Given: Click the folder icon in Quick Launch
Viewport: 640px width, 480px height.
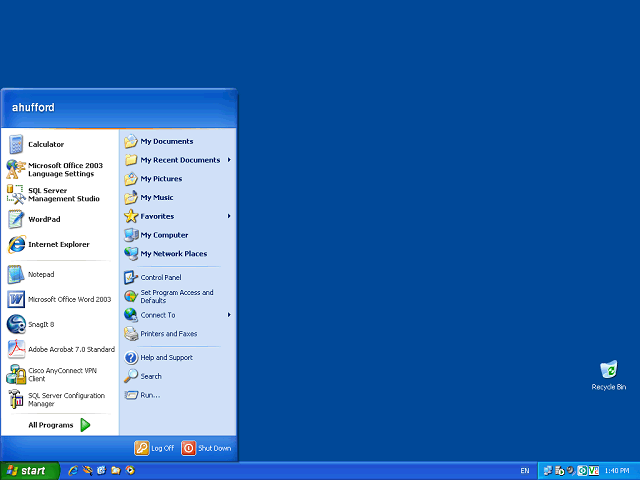Looking at the screenshot, I should coord(116,471).
